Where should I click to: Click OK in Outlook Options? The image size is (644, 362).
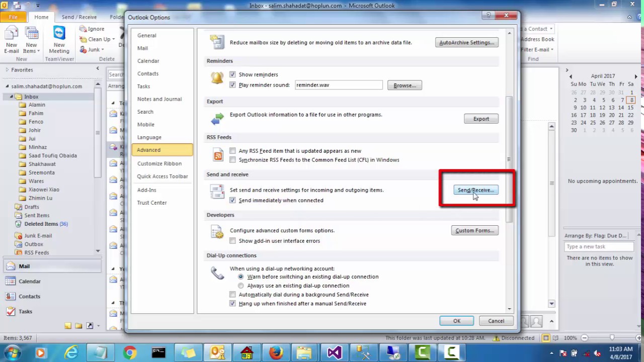click(x=456, y=321)
